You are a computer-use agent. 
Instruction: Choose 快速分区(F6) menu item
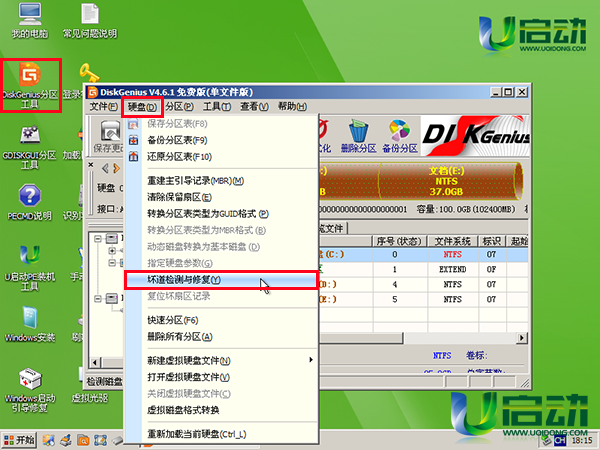(222, 320)
